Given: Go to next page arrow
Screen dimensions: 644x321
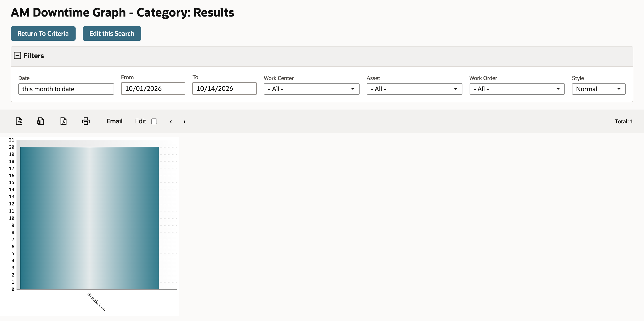Looking at the screenshot, I should click(184, 122).
